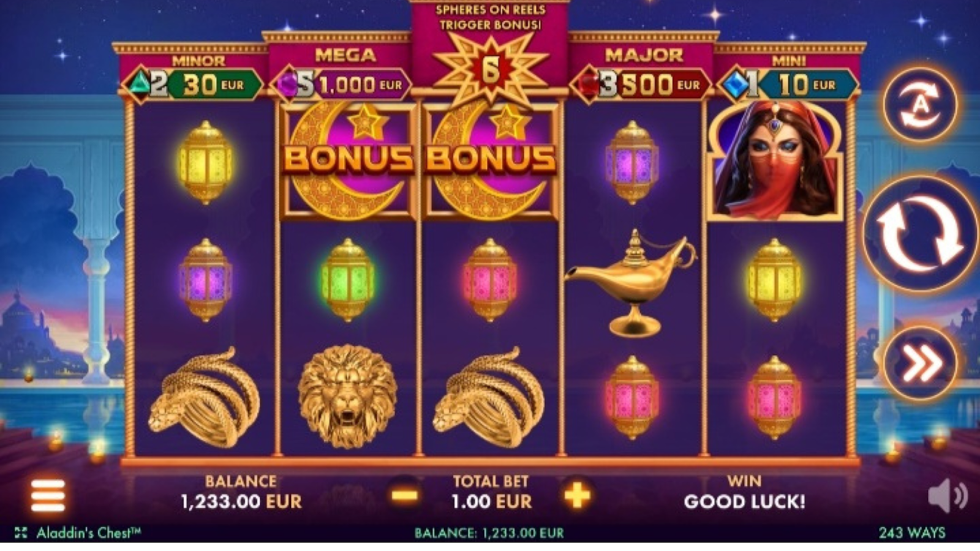Mute the game sound with the speaker icon
980x551 pixels.
coord(948,495)
